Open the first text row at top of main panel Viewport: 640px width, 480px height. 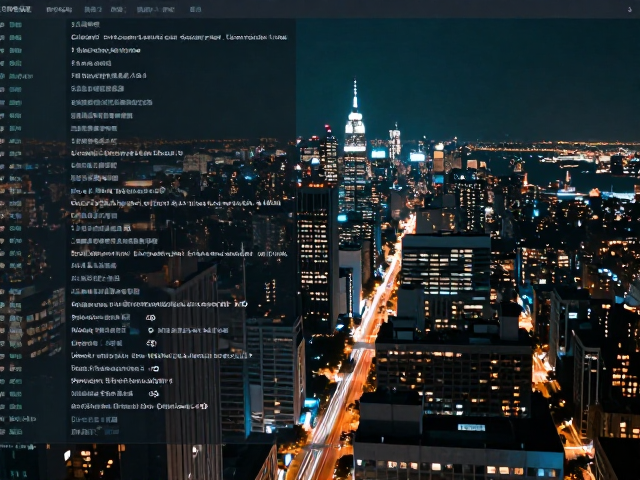(x=85, y=24)
